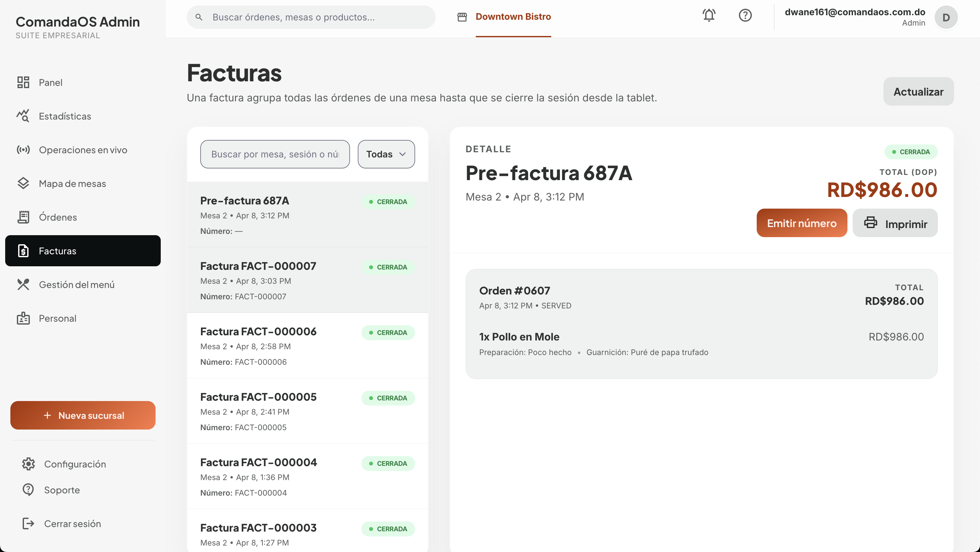Click the Nueva sucursal orange button
Viewport: 980px width, 552px height.
point(83,415)
